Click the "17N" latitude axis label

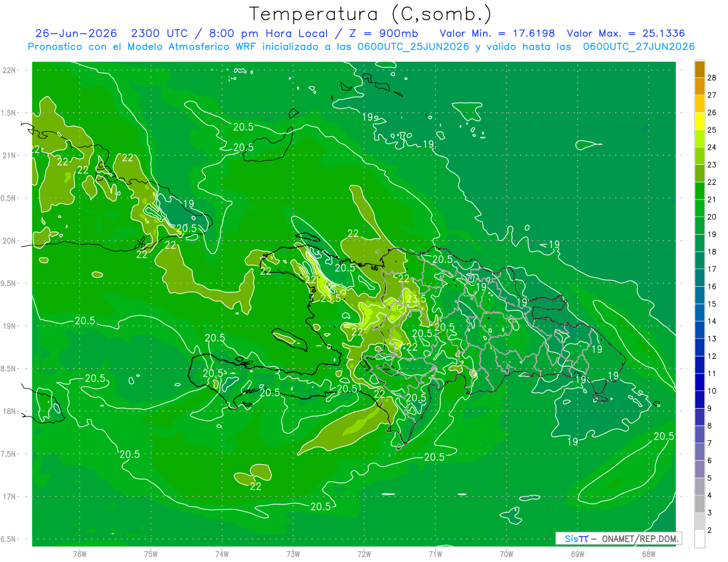coord(8,497)
